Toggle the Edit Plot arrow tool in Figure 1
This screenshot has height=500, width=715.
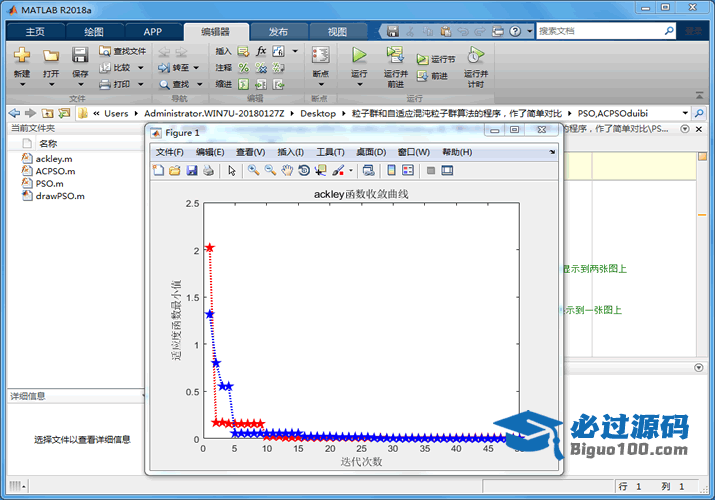click(232, 170)
